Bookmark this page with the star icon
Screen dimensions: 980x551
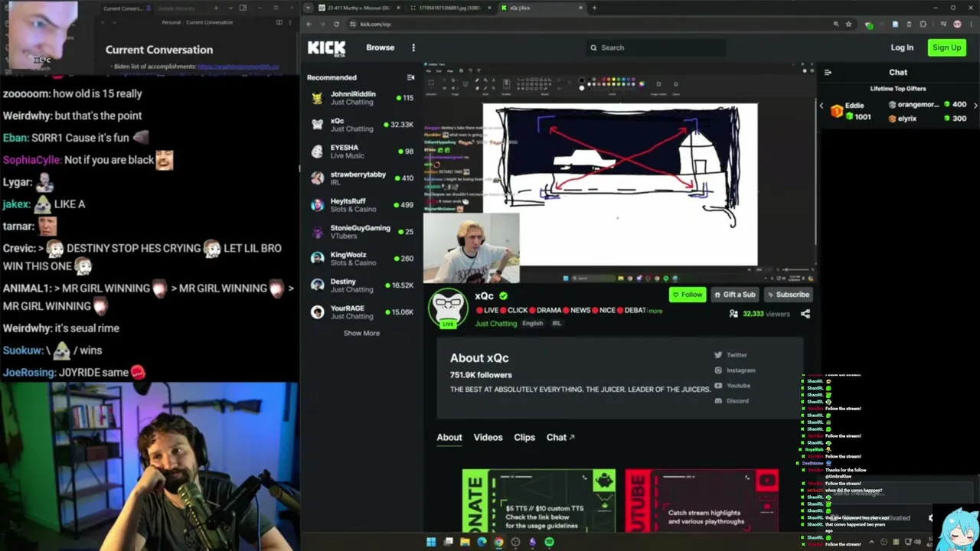848,24
